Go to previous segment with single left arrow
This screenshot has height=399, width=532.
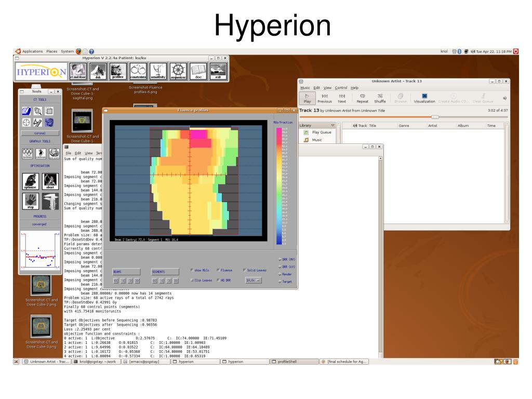162,281
